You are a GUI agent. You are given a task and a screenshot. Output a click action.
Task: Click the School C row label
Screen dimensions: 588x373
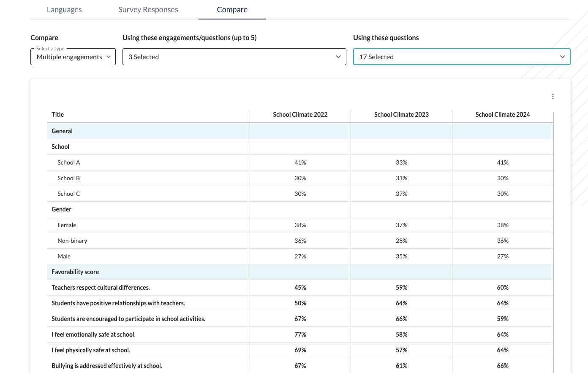pyautogui.click(x=69, y=194)
